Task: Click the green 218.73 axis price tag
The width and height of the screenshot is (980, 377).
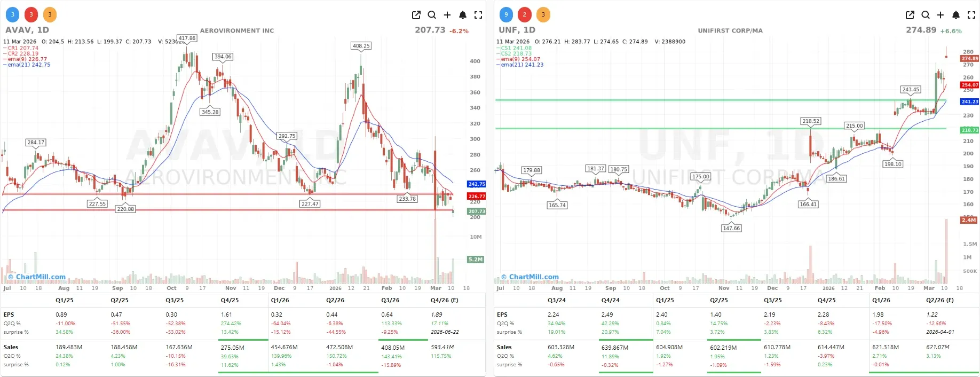Action: pos(970,130)
